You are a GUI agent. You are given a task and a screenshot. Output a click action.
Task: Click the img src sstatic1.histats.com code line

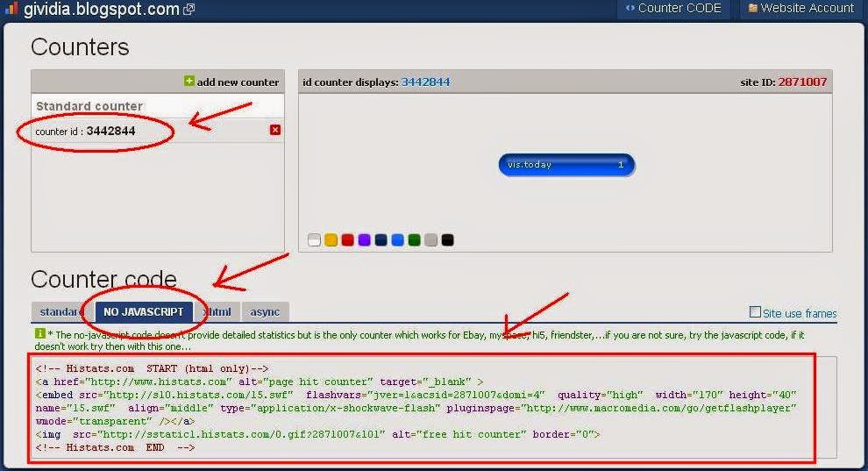(x=317, y=434)
